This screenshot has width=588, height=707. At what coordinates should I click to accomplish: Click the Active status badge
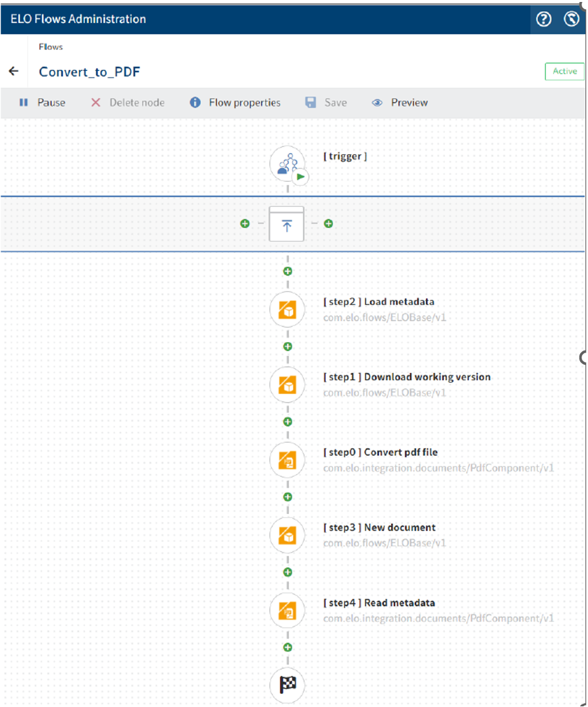tap(564, 71)
